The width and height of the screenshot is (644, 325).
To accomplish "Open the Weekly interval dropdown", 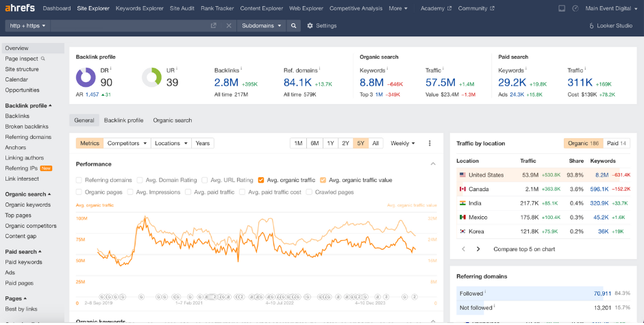I will (x=403, y=144).
